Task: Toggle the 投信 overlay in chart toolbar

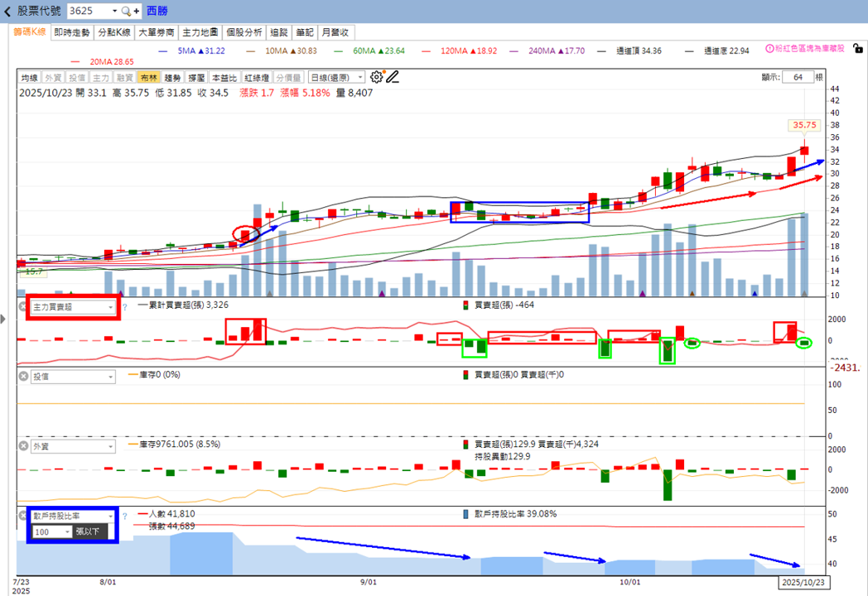Action: (x=77, y=78)
